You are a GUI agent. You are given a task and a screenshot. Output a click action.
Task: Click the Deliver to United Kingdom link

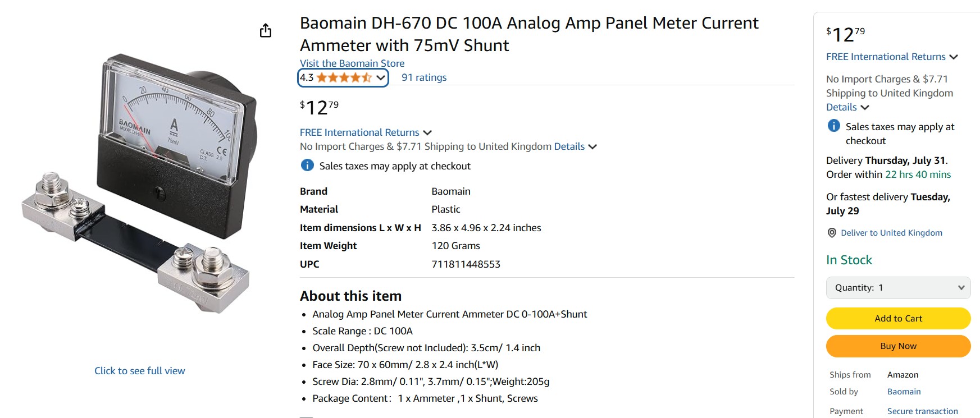[891, 233]
